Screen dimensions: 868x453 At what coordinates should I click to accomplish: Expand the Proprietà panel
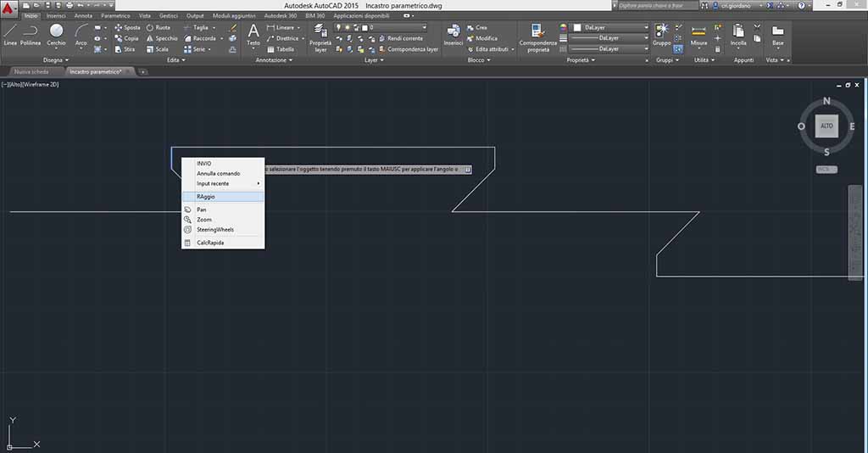pyautogui.click(x=581, y=60)
